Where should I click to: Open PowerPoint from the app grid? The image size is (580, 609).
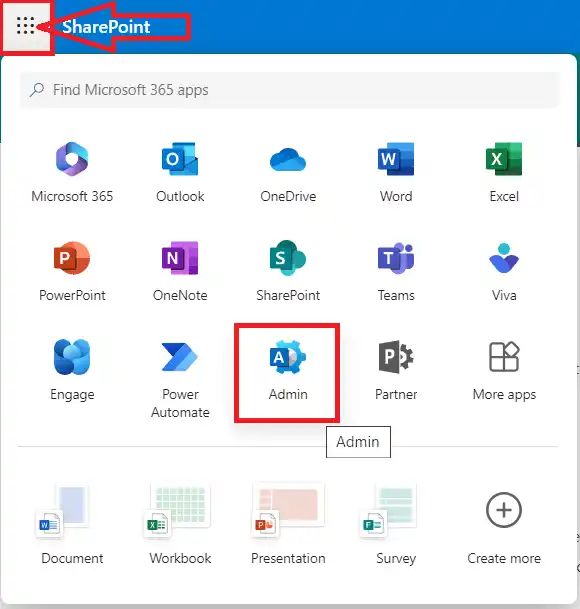[72, 272]
